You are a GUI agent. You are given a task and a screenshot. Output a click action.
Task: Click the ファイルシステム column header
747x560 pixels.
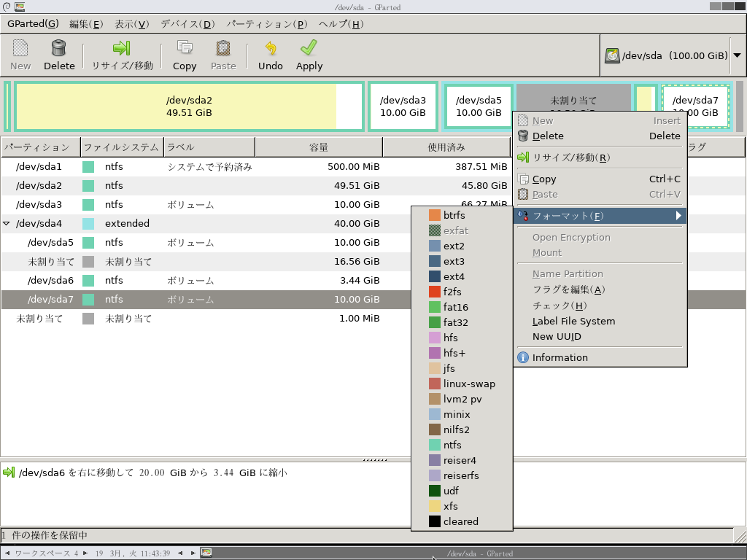click(x=122, y=147)
